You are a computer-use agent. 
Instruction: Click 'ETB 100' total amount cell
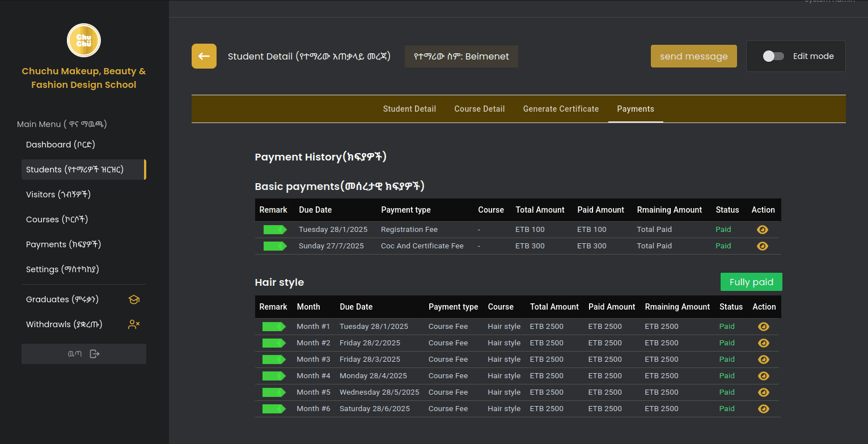coord(530,230)
